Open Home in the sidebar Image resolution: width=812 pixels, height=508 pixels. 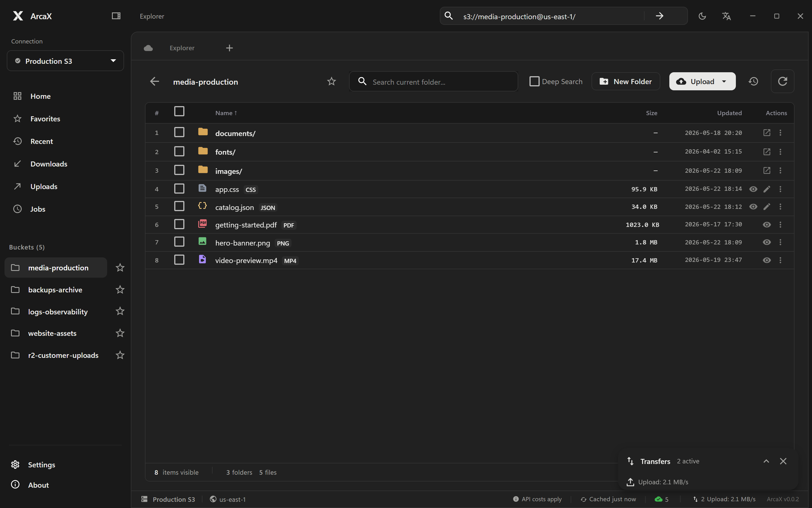40,96
